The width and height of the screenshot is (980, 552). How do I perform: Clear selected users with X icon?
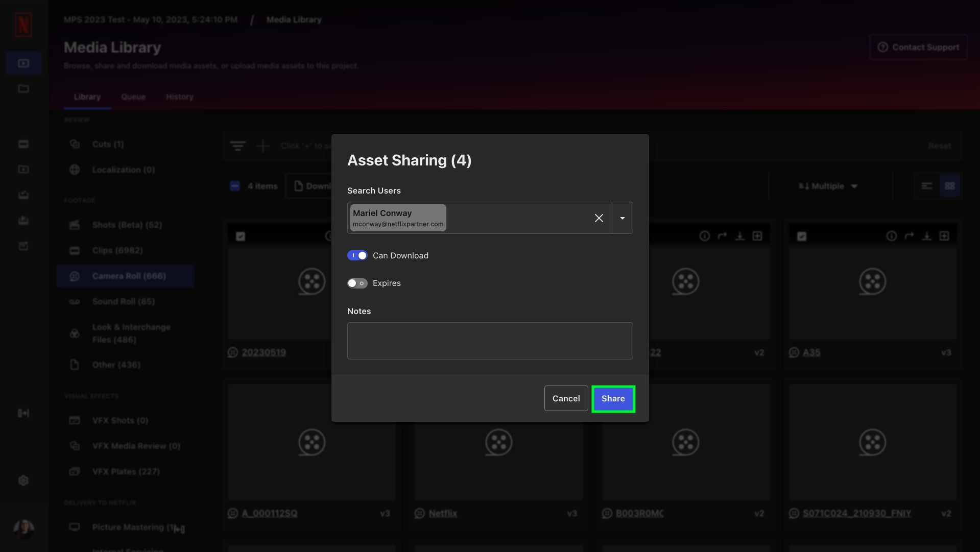point(599,218)
